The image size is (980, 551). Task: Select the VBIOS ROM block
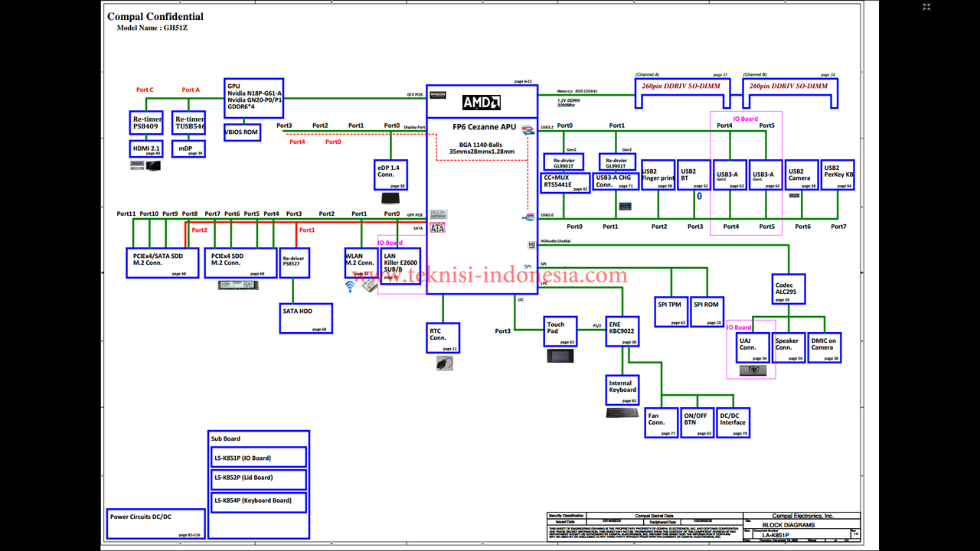click(241, 132)
